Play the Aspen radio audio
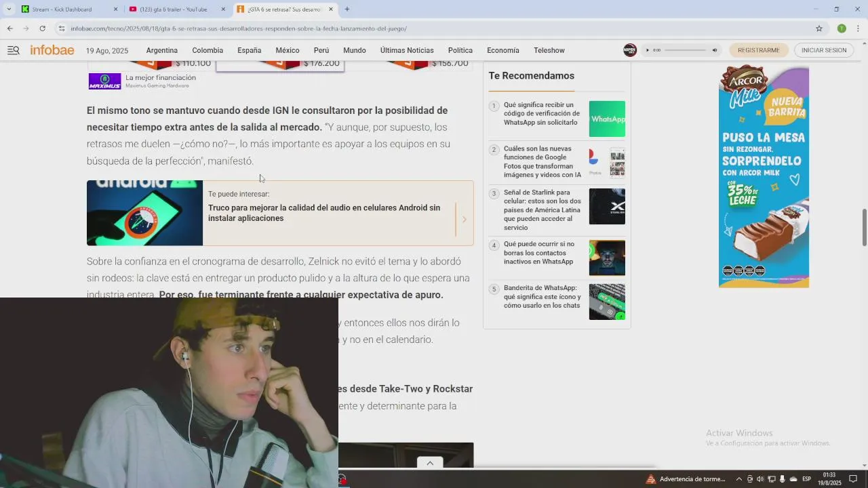 coord(648,50)
